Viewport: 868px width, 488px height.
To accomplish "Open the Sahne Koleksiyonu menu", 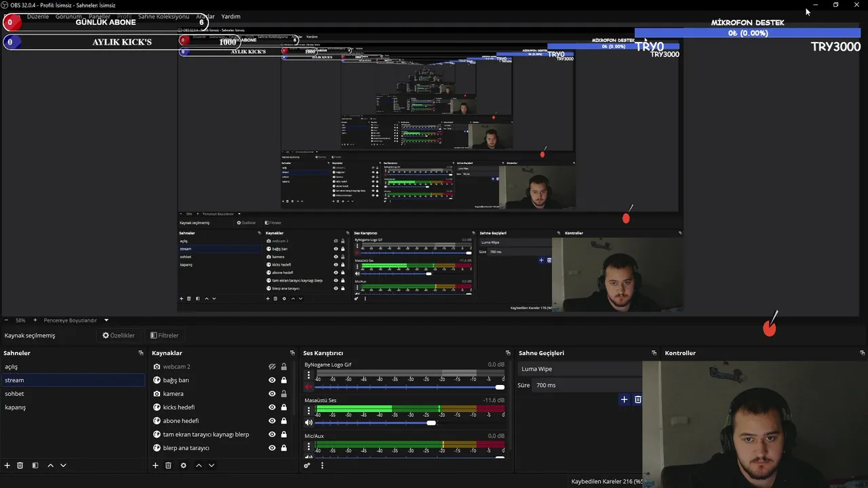I will point(163,16).
